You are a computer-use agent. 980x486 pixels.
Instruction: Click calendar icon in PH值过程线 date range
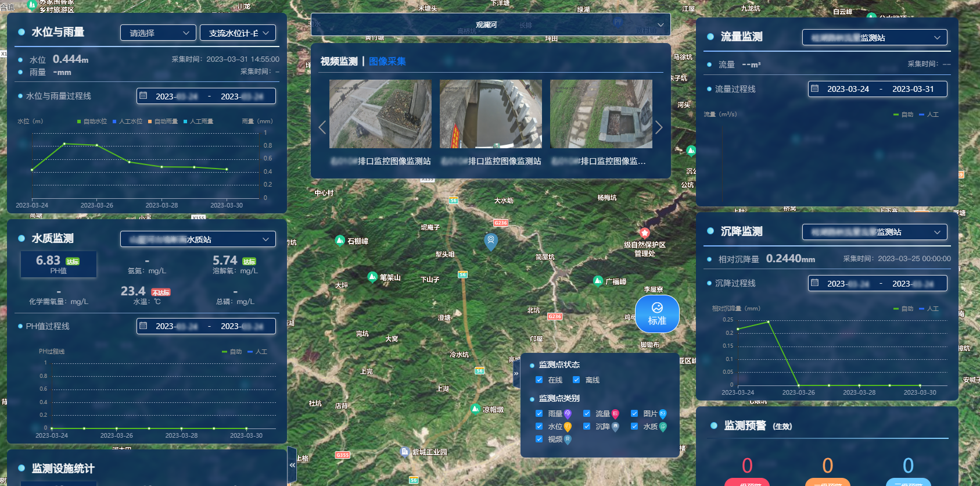(143, 326)
